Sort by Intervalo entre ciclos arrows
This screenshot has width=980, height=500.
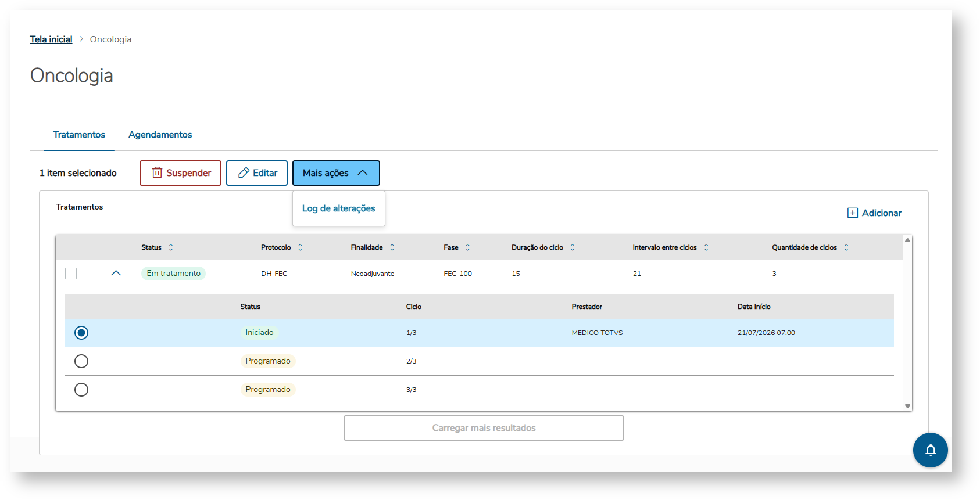[x=706, y=247]
